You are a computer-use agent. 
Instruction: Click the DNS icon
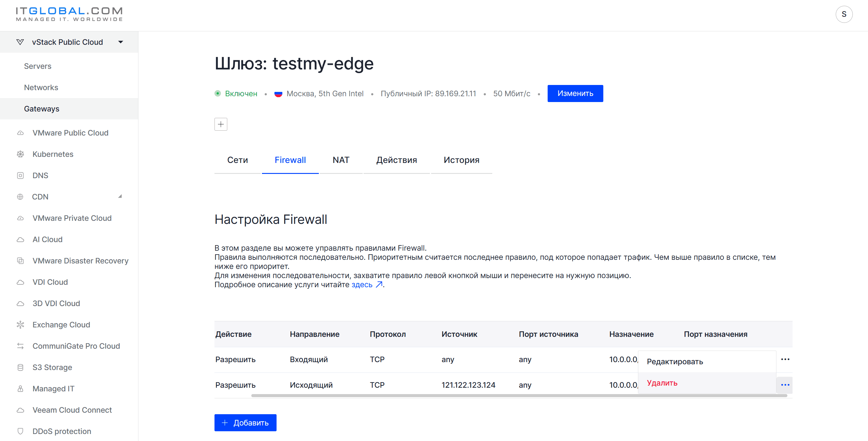pyautogui.click(x=20, y=175)
